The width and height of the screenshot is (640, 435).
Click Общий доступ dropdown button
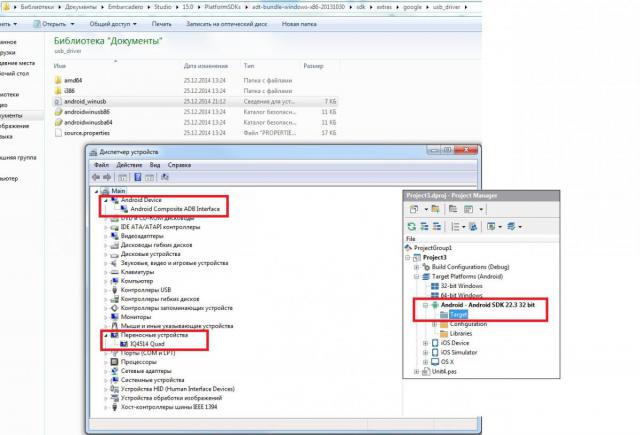tap(113, 24)
